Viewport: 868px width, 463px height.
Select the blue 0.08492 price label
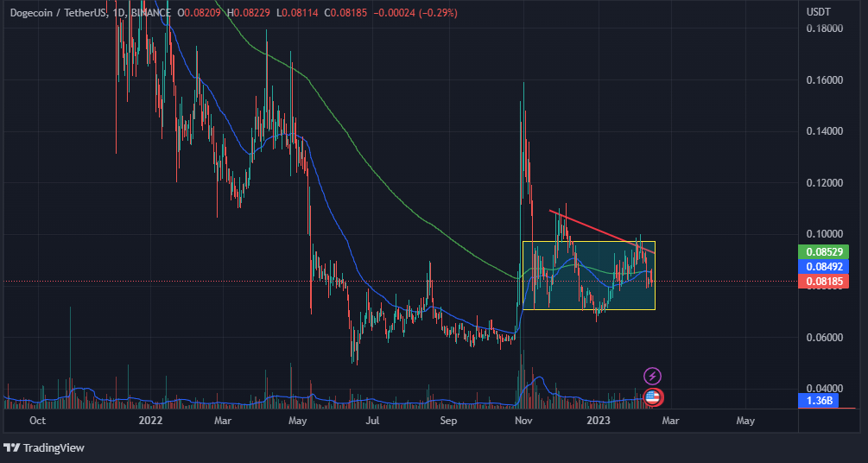pyautogui.click(x=824, y=267)
